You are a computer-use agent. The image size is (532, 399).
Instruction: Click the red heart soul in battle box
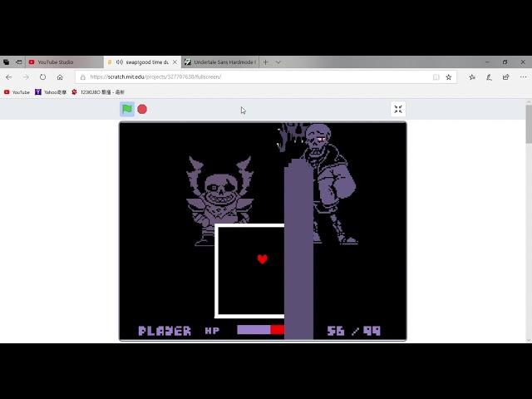pos(263,259)
